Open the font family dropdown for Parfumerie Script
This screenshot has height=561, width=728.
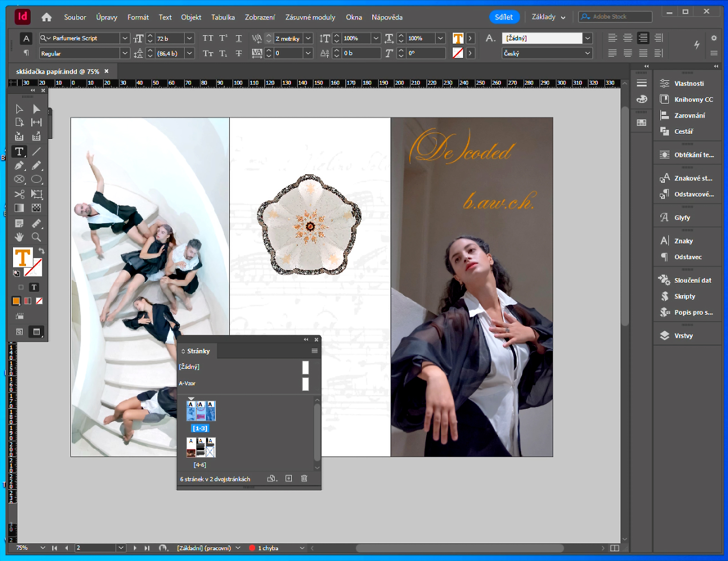click(x=125, y=38)
